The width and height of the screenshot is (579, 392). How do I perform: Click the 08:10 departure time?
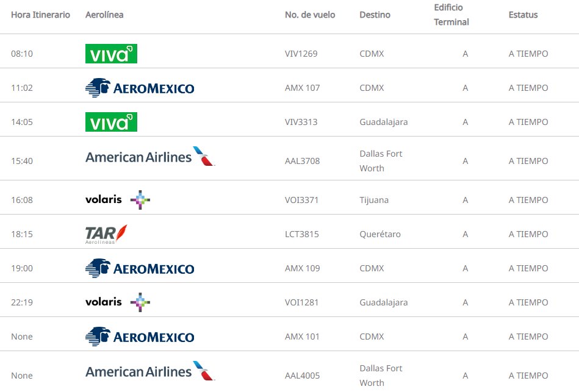tap(22, 54)
